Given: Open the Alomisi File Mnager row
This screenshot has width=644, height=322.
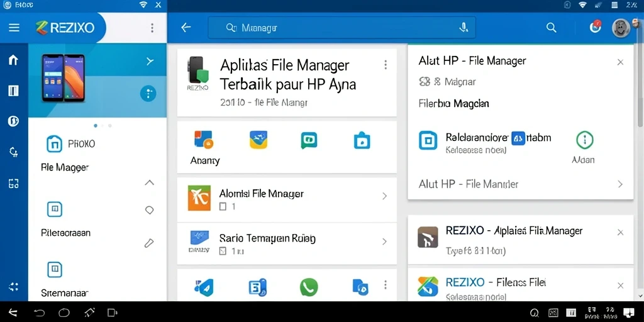Looking at the screenshot, I should 287,199.
